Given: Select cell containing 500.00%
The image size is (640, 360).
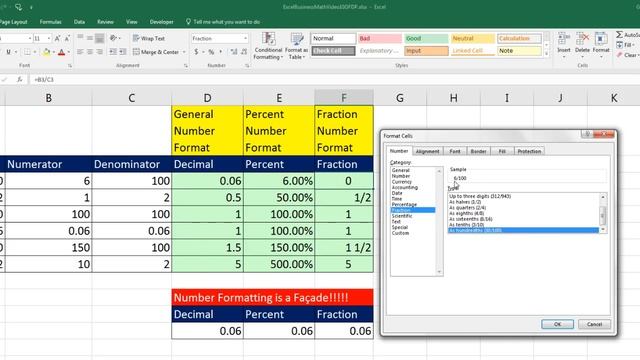Looking at the screenshot, I should (x=279, y=264).
